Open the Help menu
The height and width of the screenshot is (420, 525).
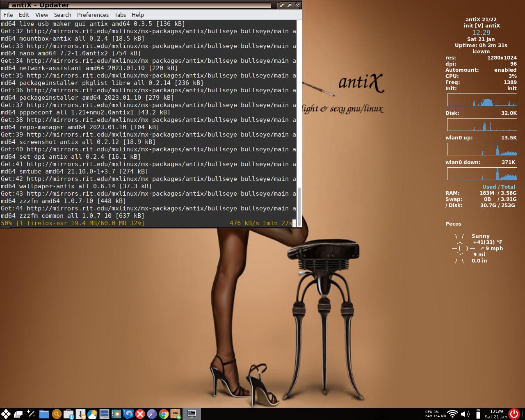(138, 15)
